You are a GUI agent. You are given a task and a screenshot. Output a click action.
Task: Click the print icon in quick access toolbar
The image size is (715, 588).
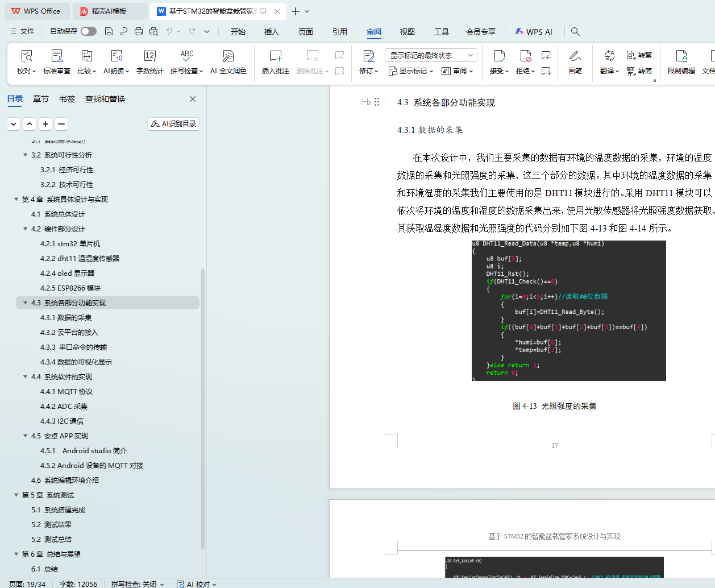point(139,31)
